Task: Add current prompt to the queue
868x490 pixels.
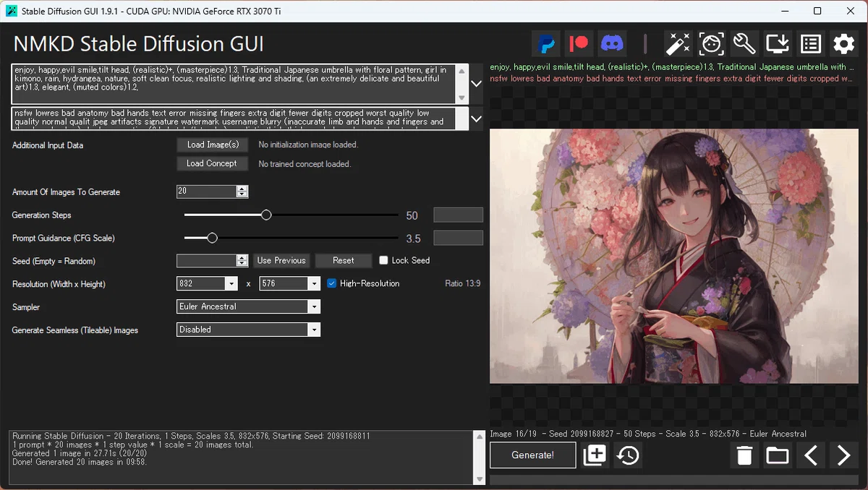Action: [x=595, y=455]
